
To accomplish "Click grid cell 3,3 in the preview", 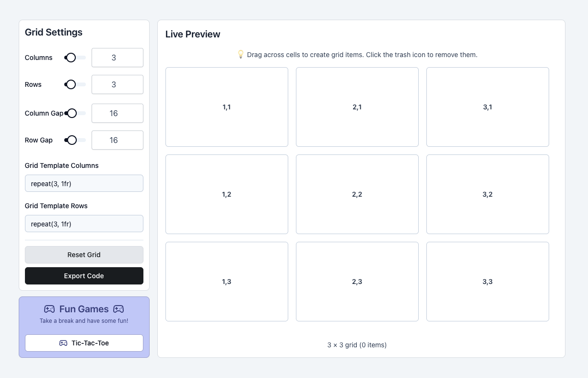I will (487, 282).
